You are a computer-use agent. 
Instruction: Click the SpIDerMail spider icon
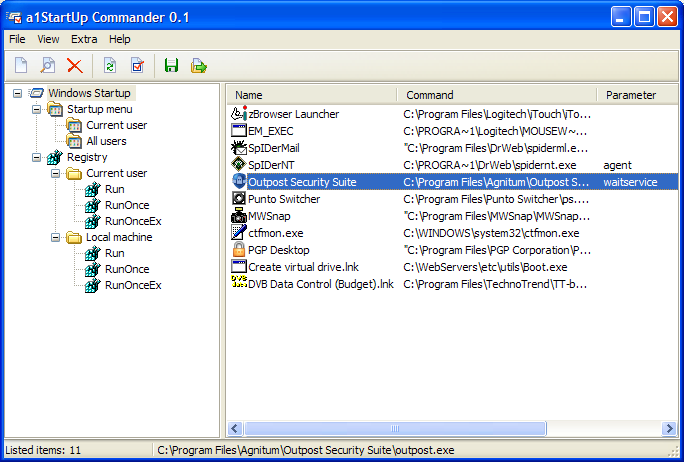tap(239, 147)
